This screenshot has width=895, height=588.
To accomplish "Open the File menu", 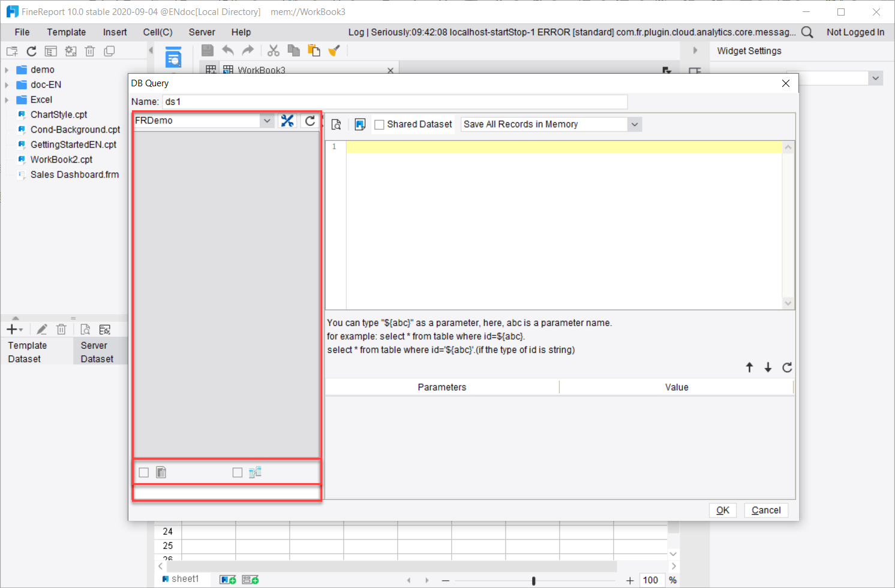I will point(22,32).
